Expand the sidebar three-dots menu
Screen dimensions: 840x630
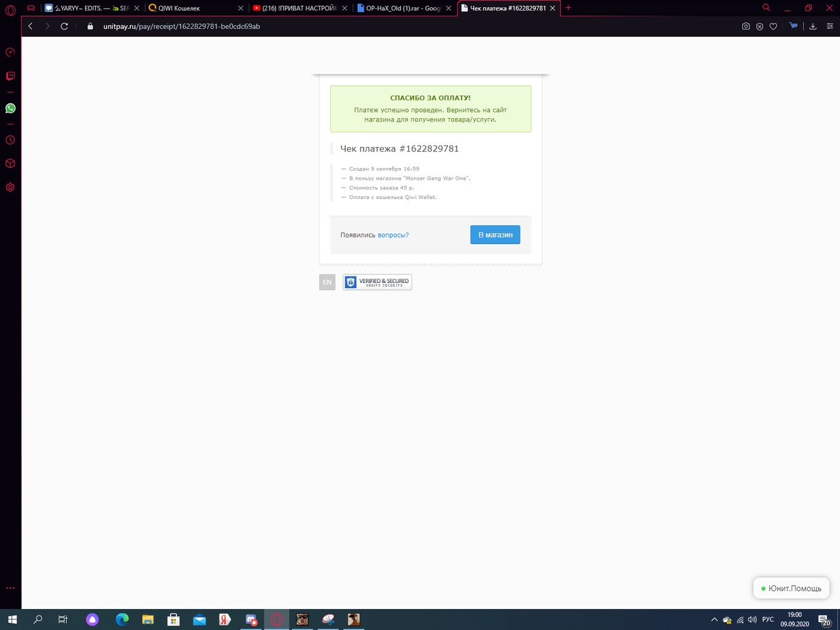click(10, 588)
